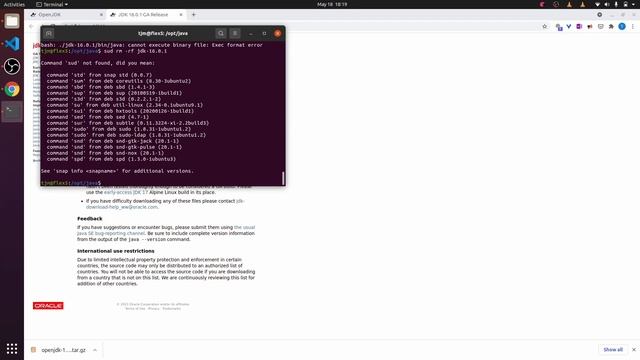Click the terminal prompt on the last line
This screenshot has width=640, height=360.
click(x=71, y=183)
